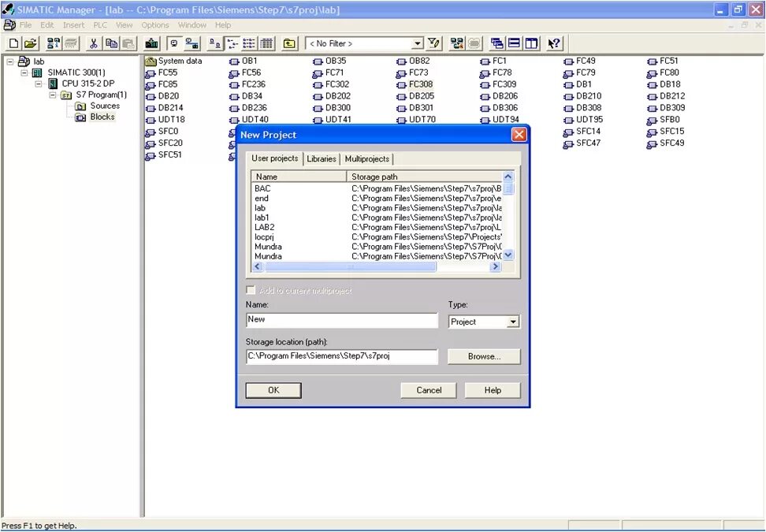This screenshot has width=766, height=532.
Task: Click the Tile Vertically toolbar icon
Action: 531,43
